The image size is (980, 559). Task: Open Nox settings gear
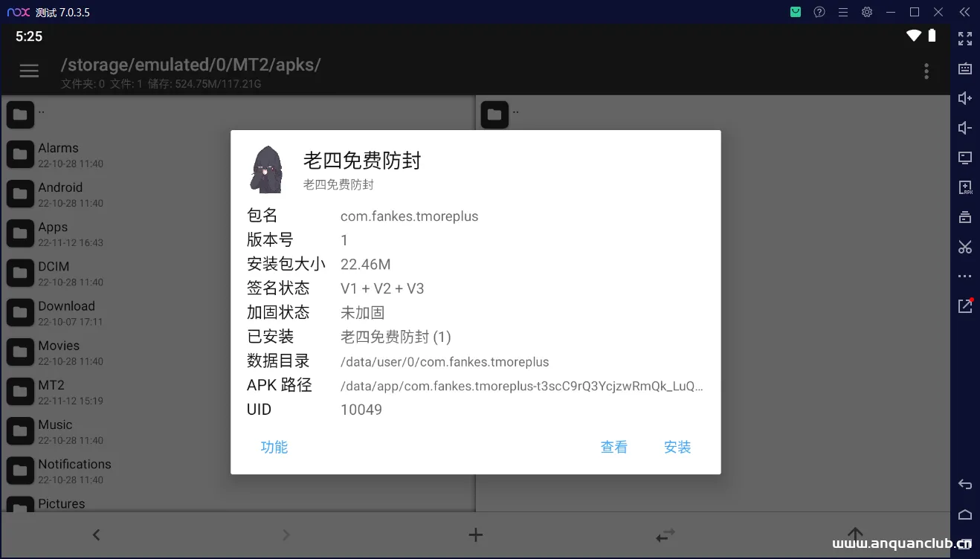point(866,12)
